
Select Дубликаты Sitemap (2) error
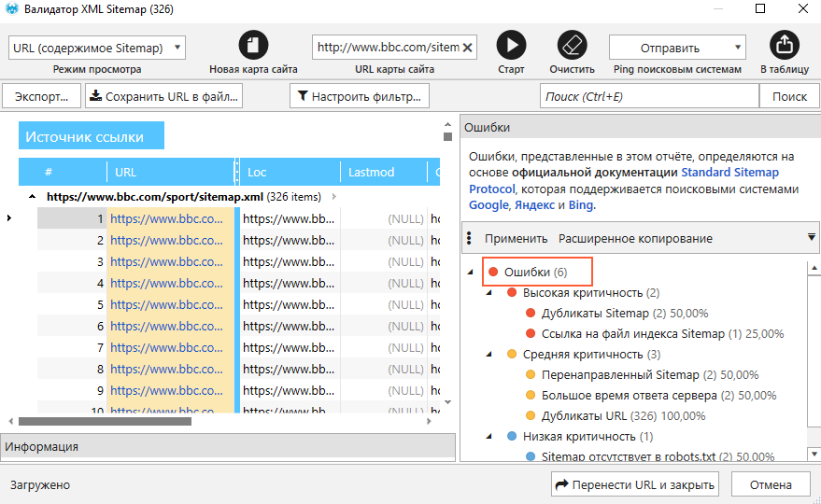point(625,313)
